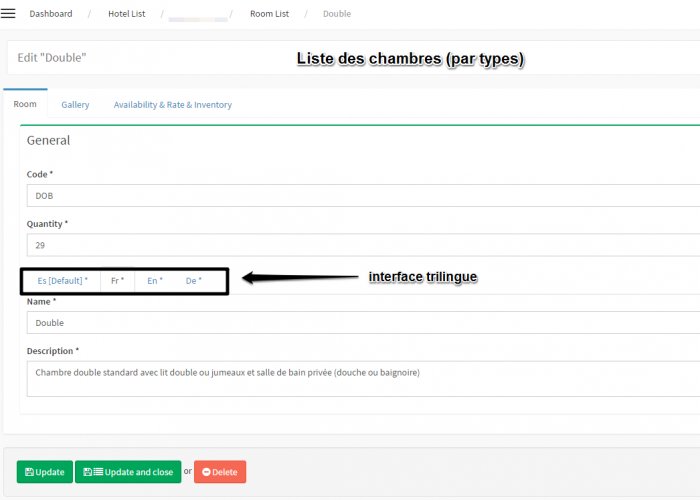Switch to the Fr language tab
This screenshot has width=700, height=500.
coord(117,281)
